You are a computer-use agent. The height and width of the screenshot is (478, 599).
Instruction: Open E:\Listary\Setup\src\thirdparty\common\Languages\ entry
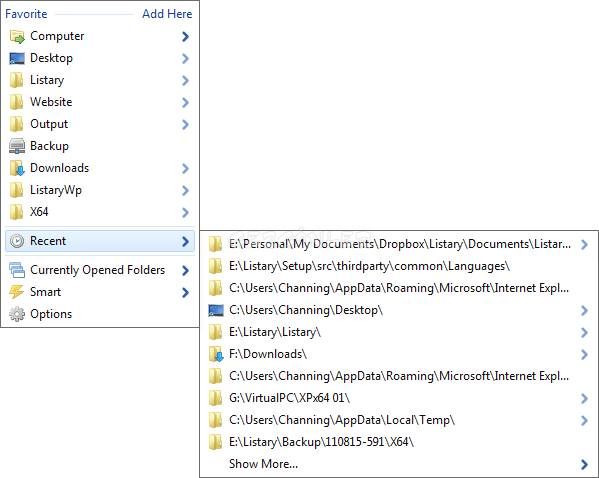399,266
